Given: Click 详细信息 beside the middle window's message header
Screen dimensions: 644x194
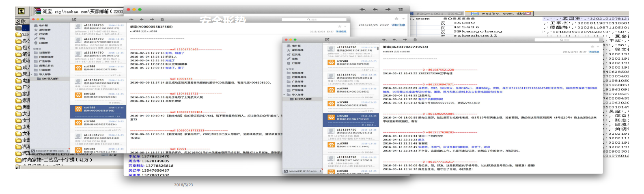Looking at the screenshot, I should pyautogui.click(x=341, y=31).
